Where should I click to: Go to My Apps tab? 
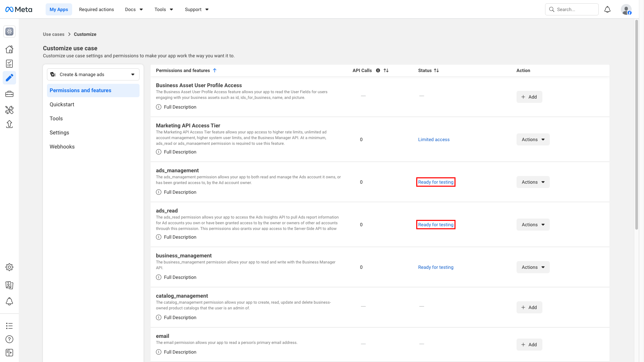pos(59,9)
